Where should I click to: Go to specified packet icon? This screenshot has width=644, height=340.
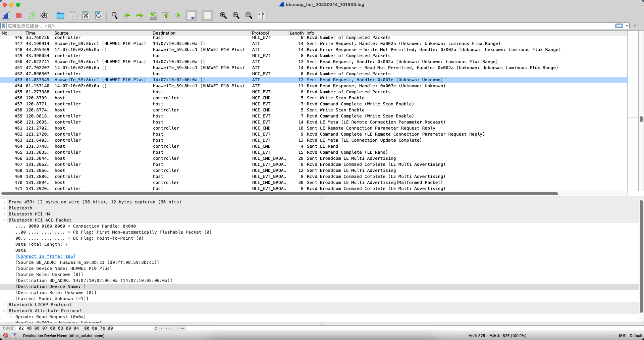click(153, 15)
